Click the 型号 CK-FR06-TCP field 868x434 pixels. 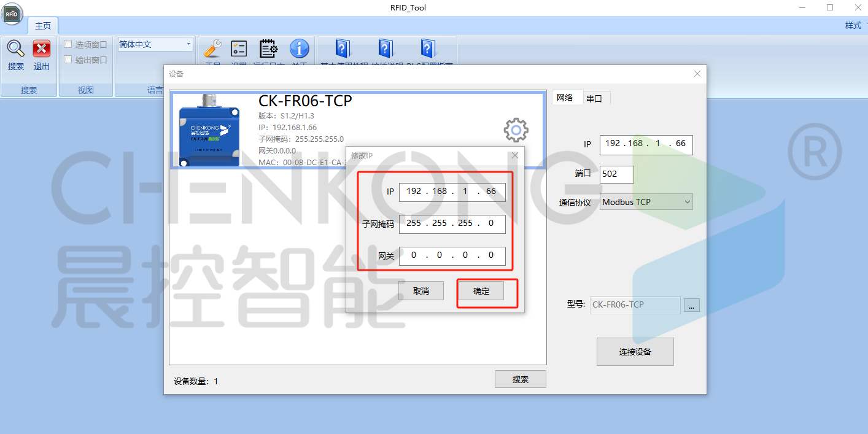(635, 305)
